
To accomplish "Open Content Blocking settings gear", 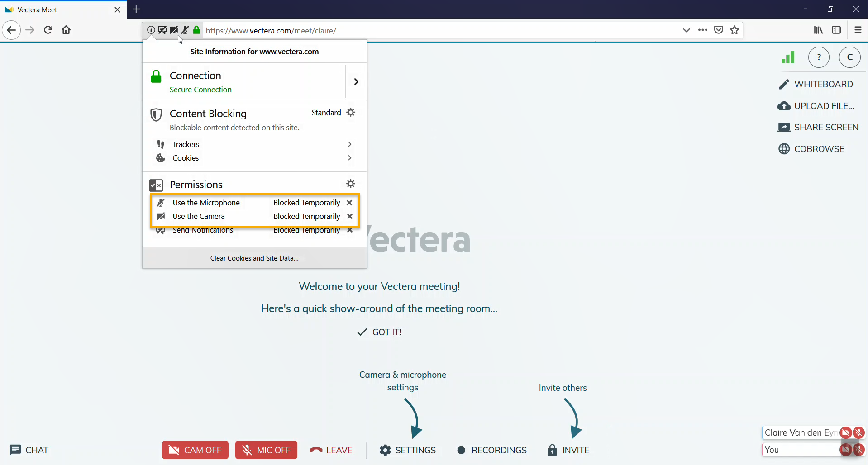I will (x=351, y=112).
